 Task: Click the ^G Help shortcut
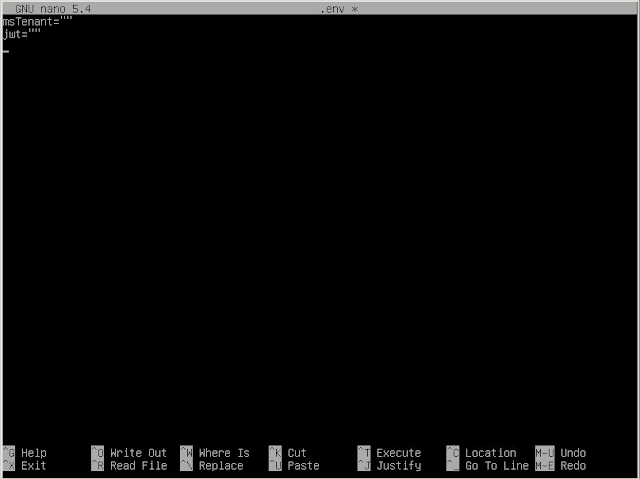(x=24, y=452)
